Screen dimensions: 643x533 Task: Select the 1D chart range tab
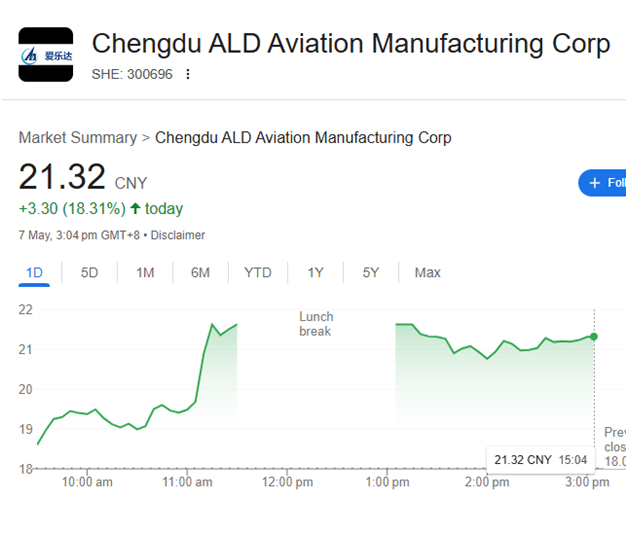34,272
